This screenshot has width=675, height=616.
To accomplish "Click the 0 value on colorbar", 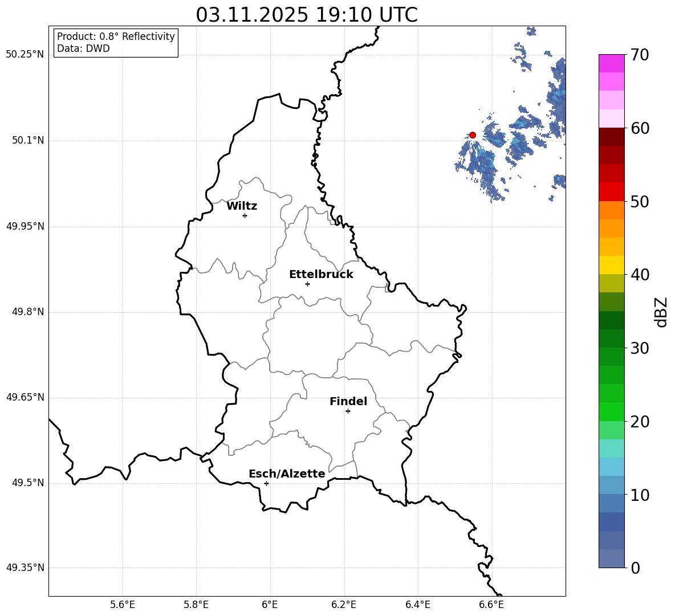I will tap(635, 568).
